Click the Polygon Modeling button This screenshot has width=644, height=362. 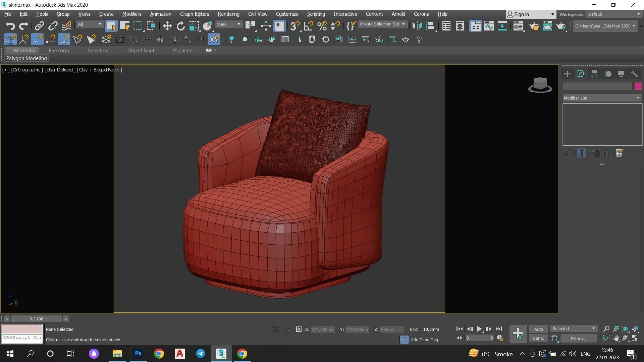point(26,58)
